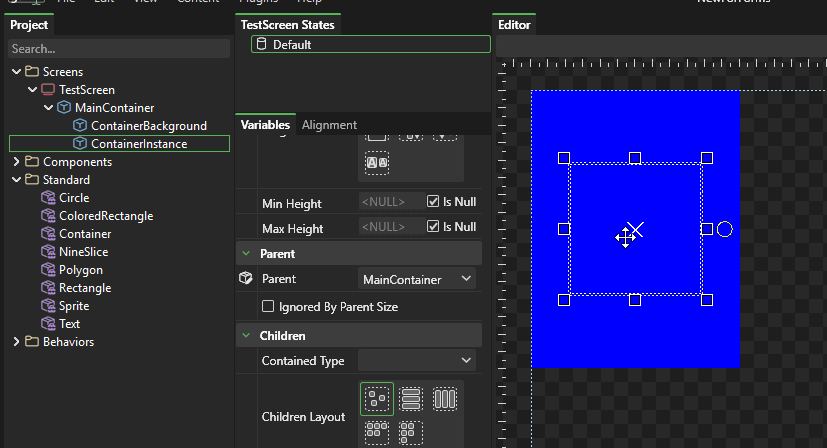
Task: Choose left-to-right stack Children Layout
Action: pyautogui.click(x=445, y=400)
